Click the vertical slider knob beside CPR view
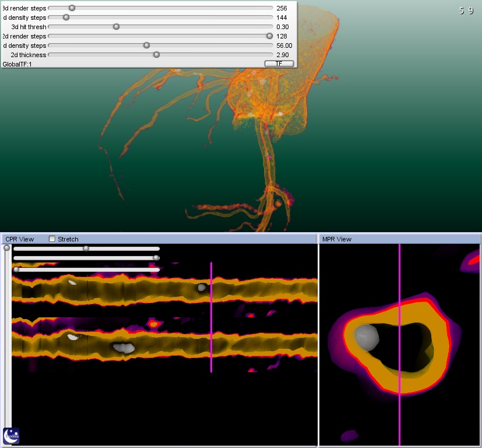This screenshot has width=482, height=448. [x=7, y=248]
